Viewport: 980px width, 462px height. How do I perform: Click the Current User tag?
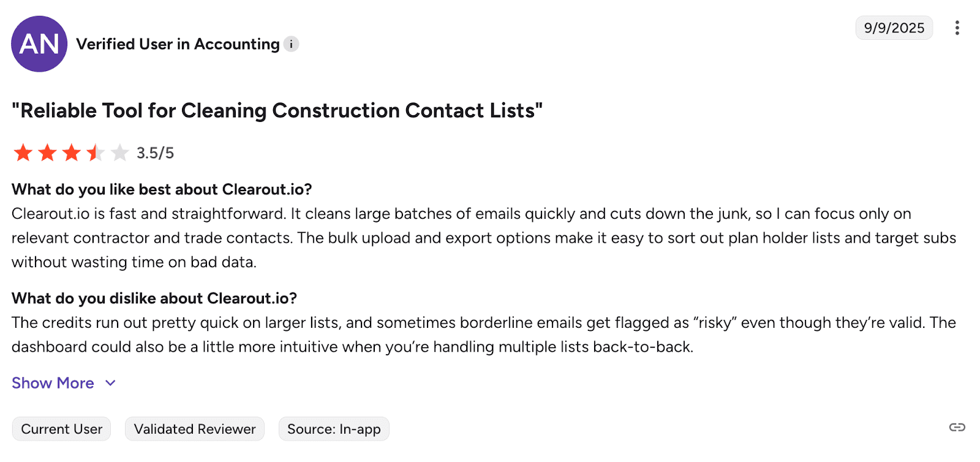click(61, 429)
